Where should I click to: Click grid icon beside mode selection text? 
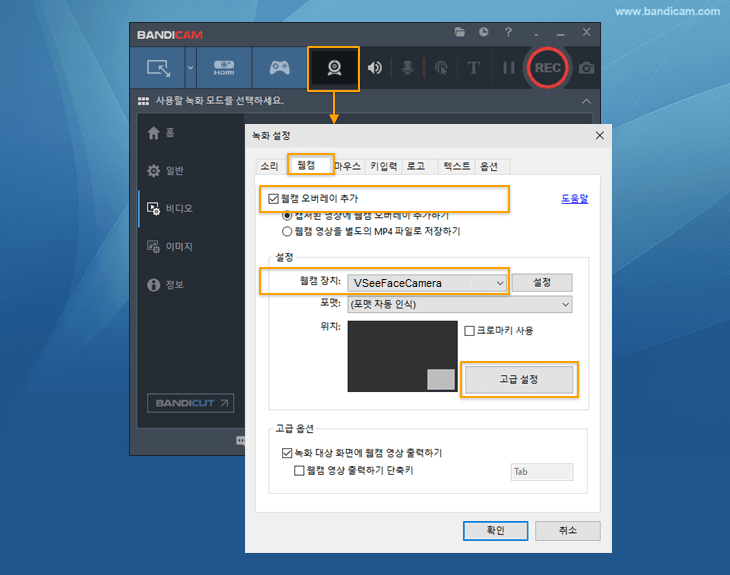click(143, 101)
